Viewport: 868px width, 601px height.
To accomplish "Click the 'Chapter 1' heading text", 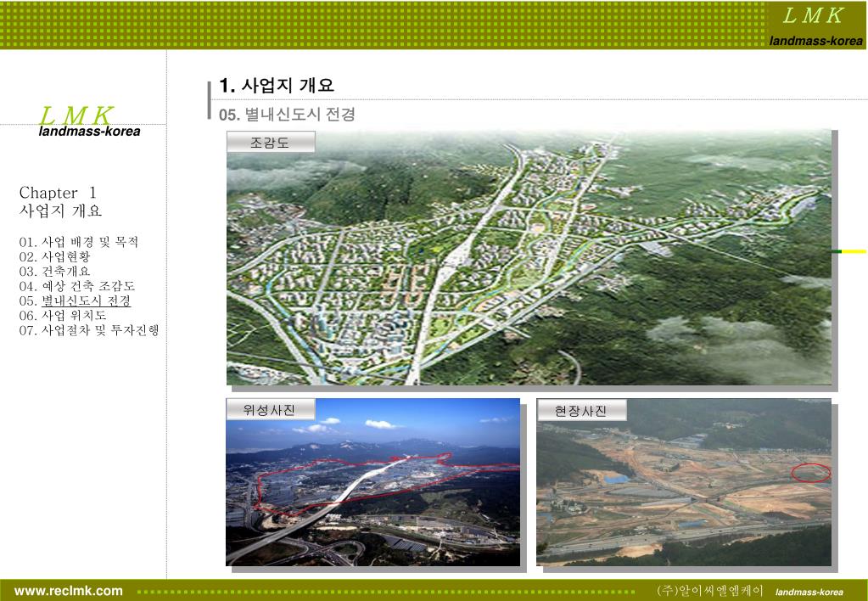I will (x=58, y=193).
